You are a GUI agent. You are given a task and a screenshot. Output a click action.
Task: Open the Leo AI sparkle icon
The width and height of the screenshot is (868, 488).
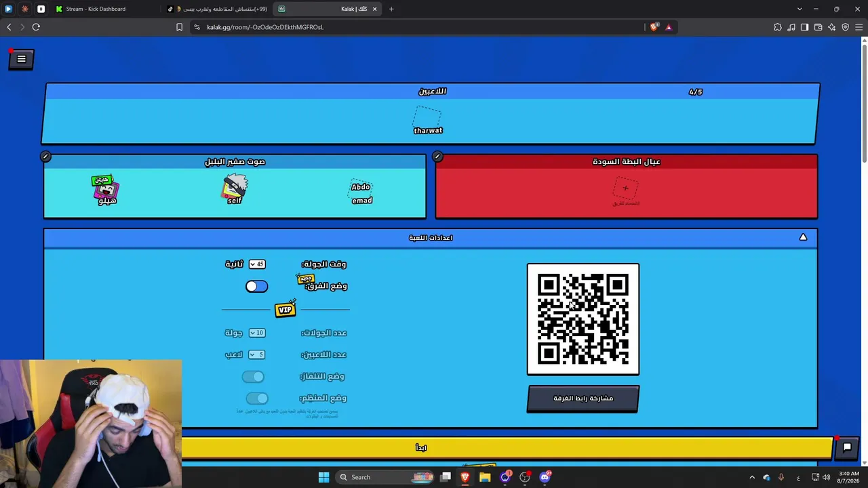[832, 27]
